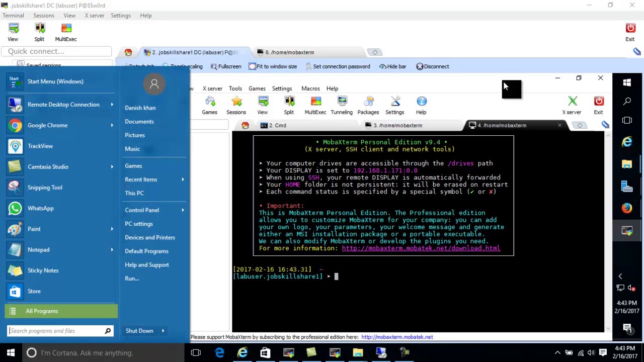
Task: Click Shut Down button
Action: coord(139,331)
